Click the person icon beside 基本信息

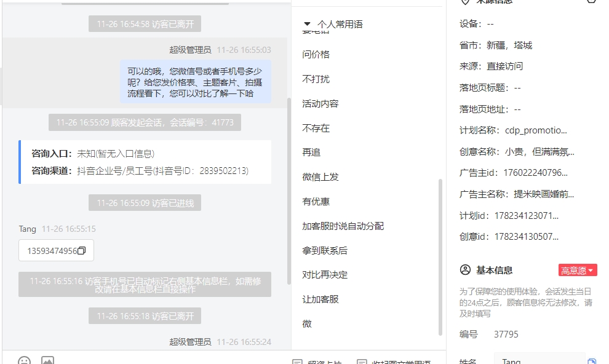click(465, 270)
